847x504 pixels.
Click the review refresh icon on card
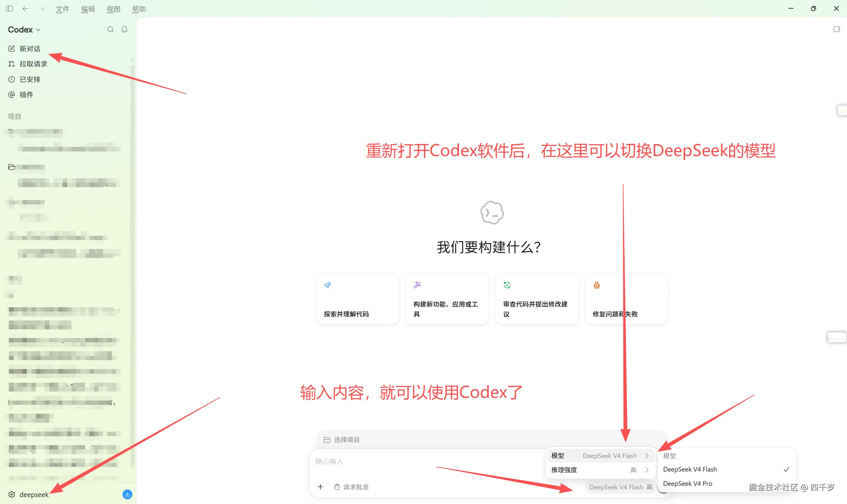coord(507,285)
